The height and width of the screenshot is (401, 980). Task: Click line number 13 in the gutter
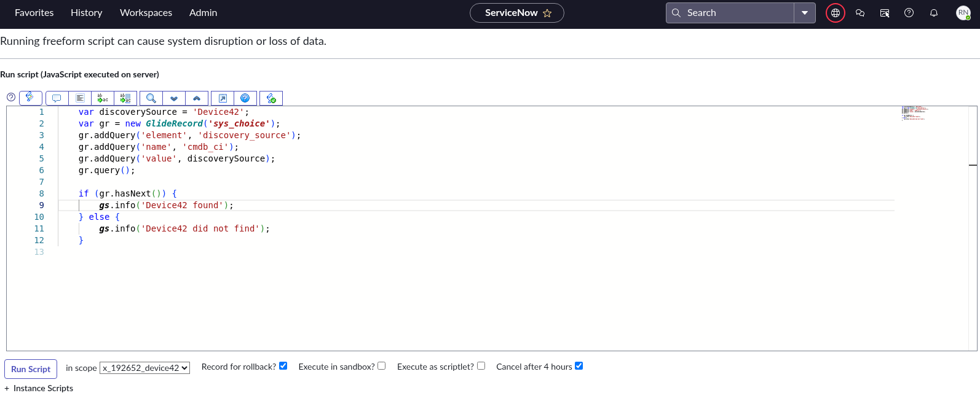[x=39, y=252]
